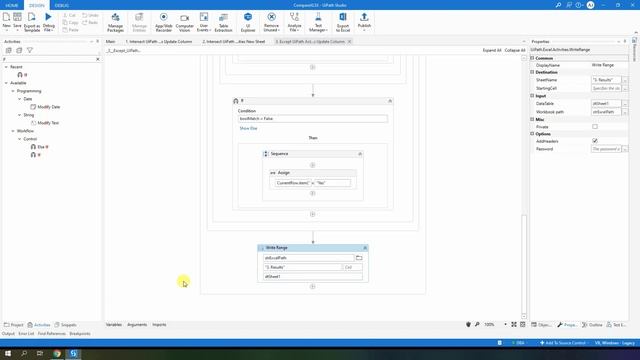Click the Paste command
Viewport: 640px width, 360px height.
point(71,30)
